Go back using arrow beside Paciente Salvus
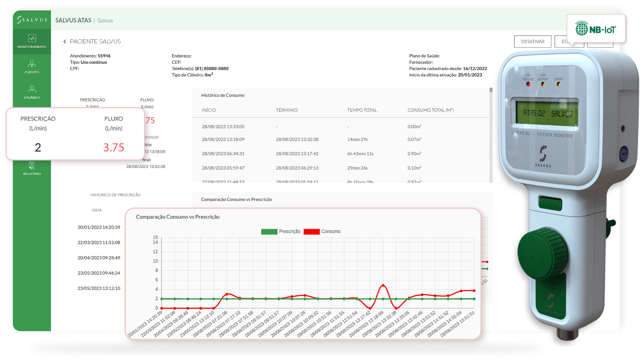The height and width of the screenshot is (362, 644). [64, 42]
